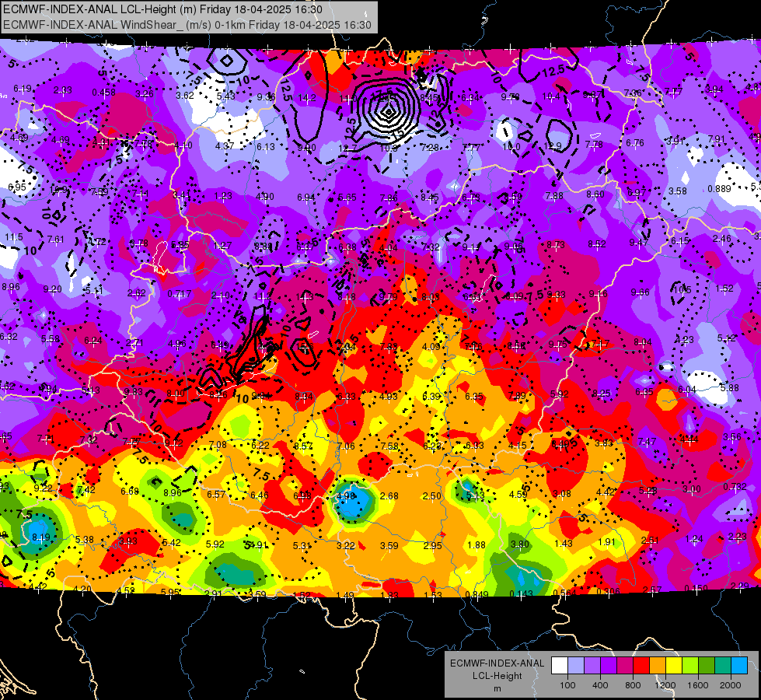Click the wind shear value 1.88
The height and width of the screenshot is (700, 761).
coord(476,545)
